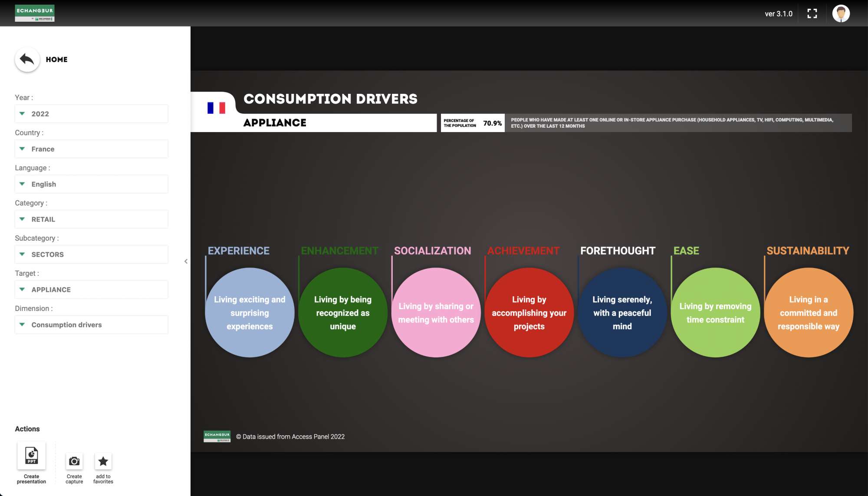Open the user profile avatar

(841, 13)
